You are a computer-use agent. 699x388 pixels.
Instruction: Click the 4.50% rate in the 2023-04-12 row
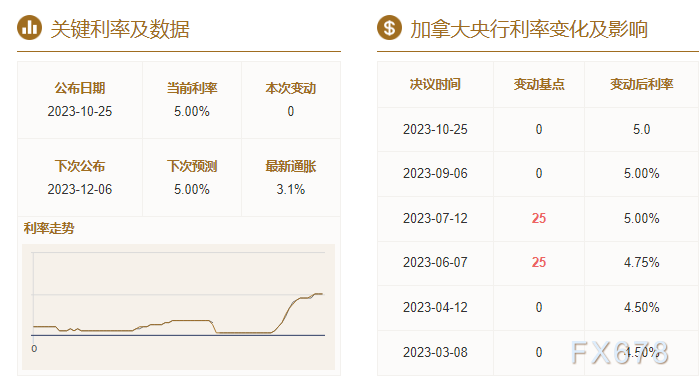tap(641, 307)
